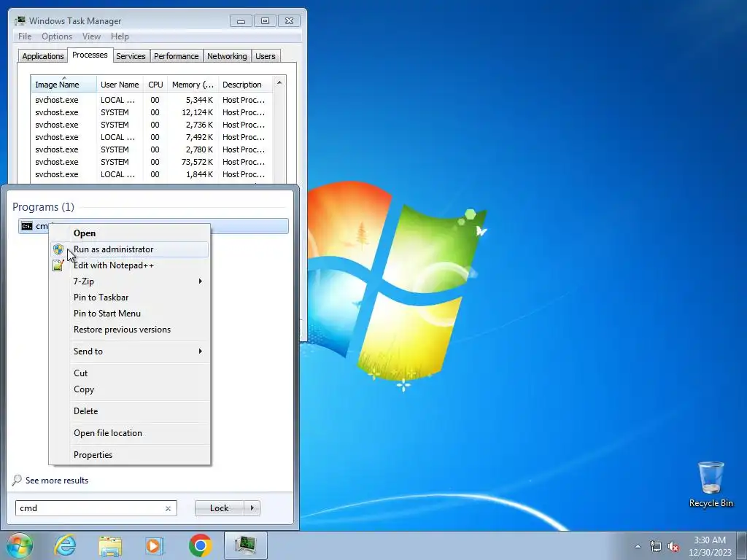
Task: Click the muted volume tray icon
Action: [x=673, y=546]
